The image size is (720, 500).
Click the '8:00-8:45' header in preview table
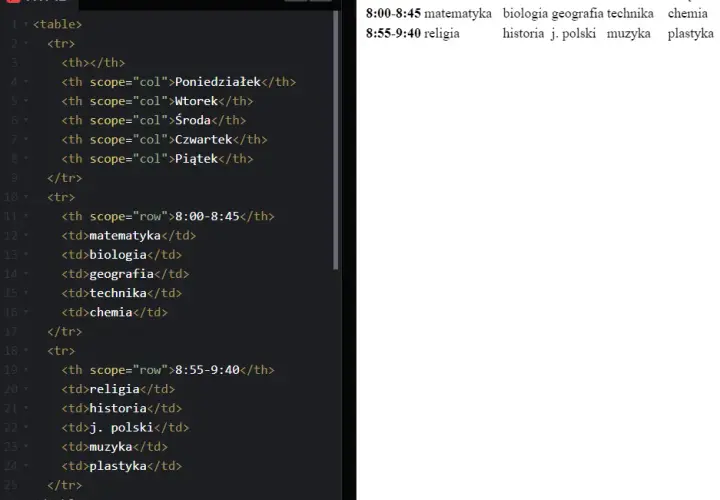click(x=393, y=13)
